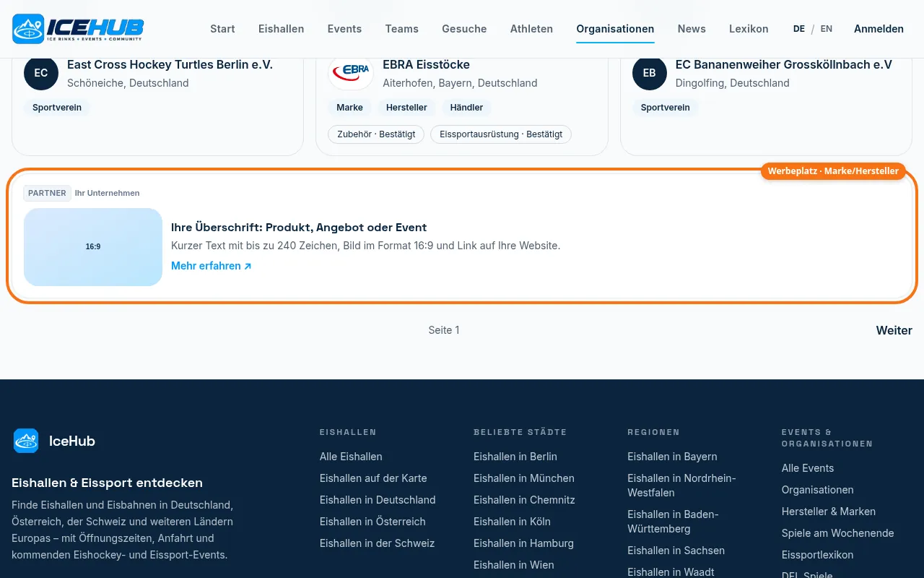Select the EB avatar of EC Bananenweiher
The image size is (924, 578).
(x=650, y=73)
